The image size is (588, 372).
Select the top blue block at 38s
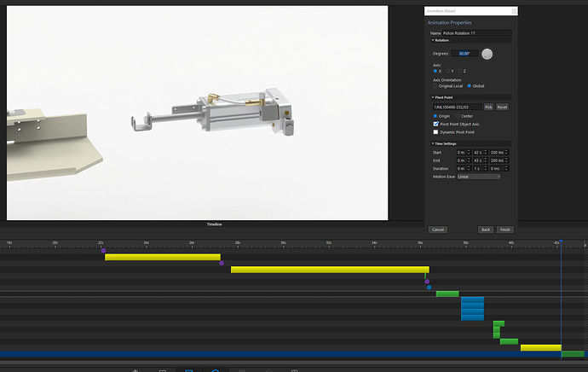coord(472,300)
